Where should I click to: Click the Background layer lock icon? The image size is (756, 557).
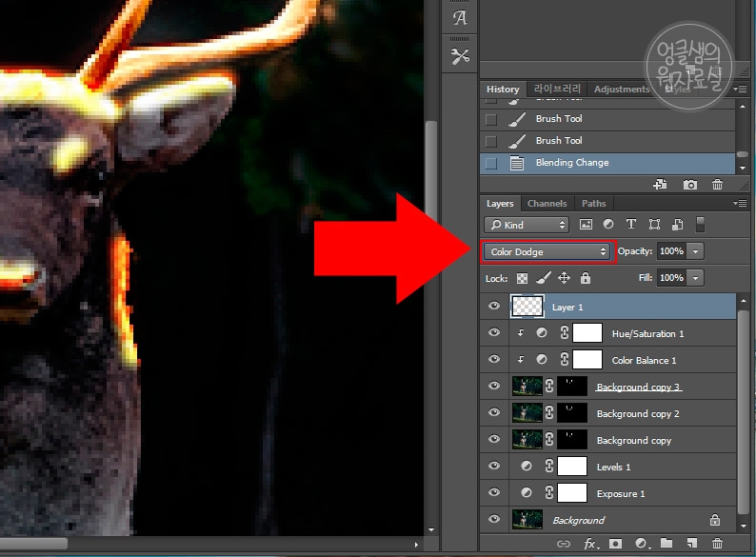point(714,520)
